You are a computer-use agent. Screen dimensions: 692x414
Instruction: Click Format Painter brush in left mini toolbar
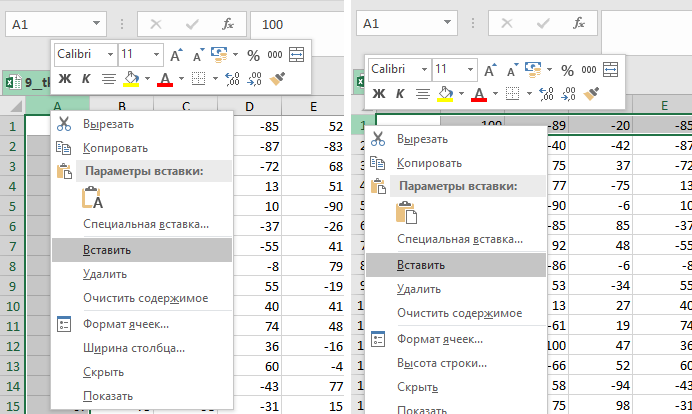[x=278, y=78]
